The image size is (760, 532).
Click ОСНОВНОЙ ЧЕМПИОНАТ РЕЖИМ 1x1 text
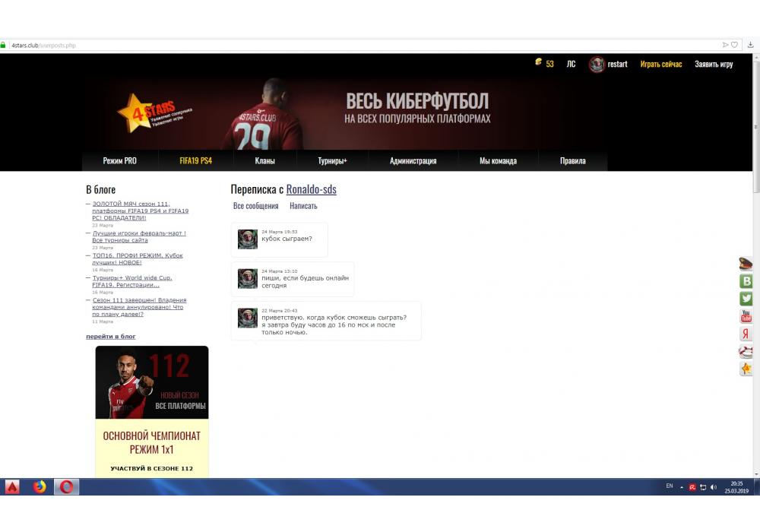(x=152, y=443)
